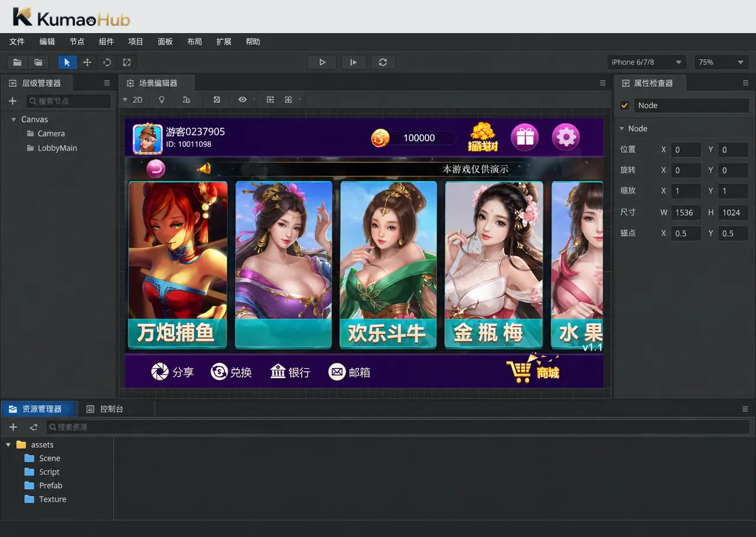Viewport: 756px width, 537px height.
Task: Collapse the assets folder tree
Action: [8, 445]
